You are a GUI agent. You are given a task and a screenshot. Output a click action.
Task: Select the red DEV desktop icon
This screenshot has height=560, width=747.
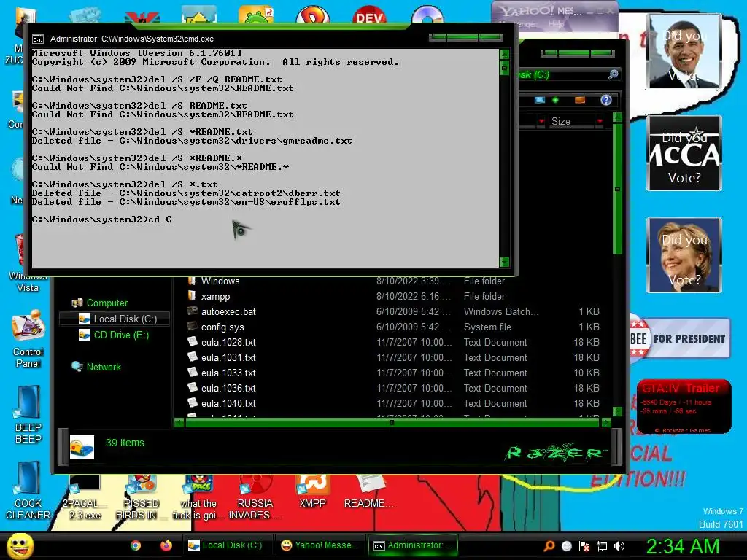tap(370, 15)
